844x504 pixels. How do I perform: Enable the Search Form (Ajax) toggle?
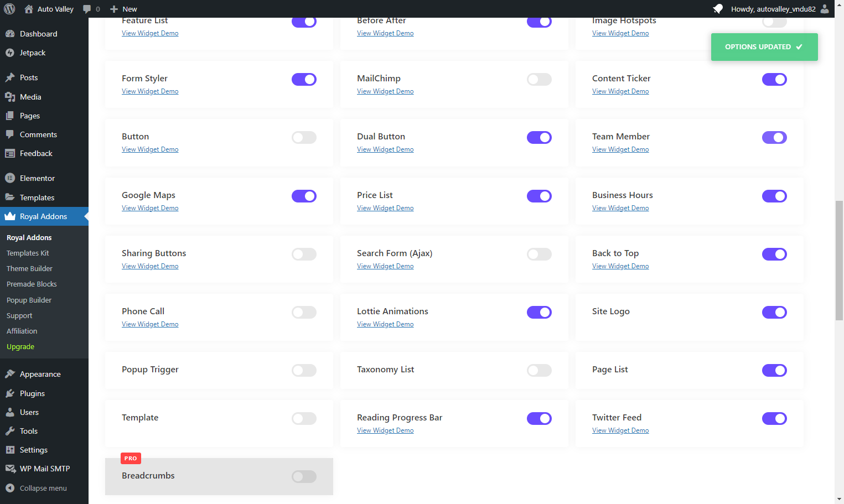(539, 254)
